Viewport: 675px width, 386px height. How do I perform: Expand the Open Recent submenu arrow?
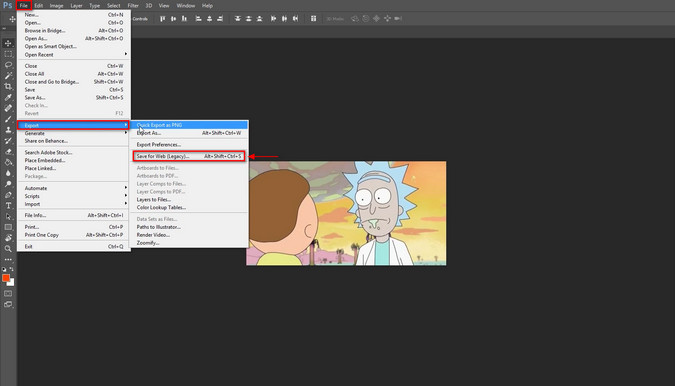[x=126, y=54]
